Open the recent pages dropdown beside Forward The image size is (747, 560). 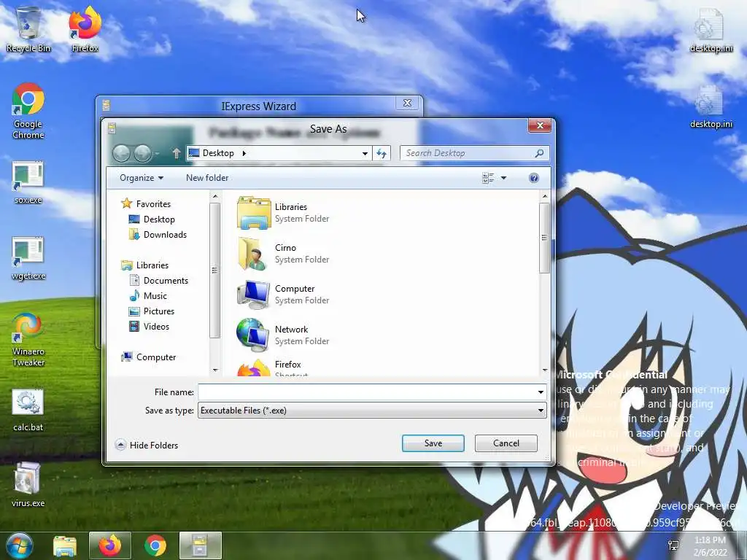point(158,154)
